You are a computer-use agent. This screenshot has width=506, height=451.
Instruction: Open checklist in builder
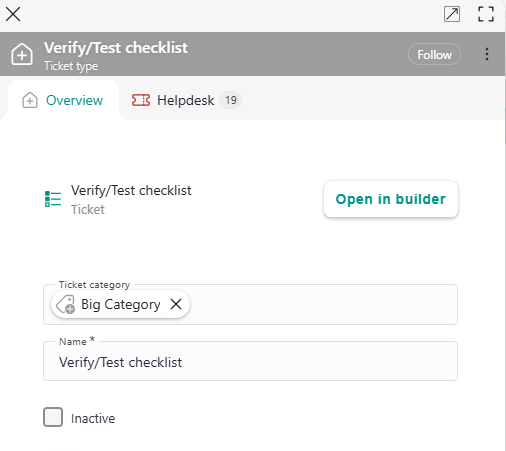391,199
